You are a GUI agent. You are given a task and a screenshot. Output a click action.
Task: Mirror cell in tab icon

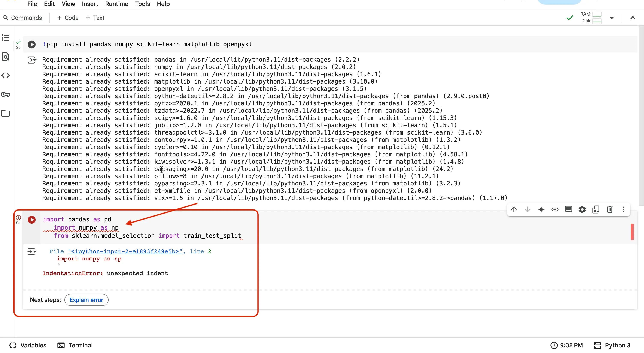[596, 209]
